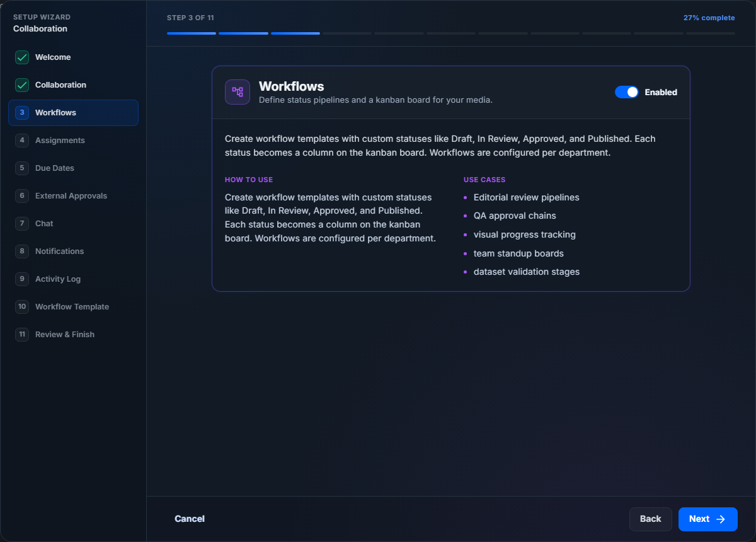Go to the Welcome step
The height and width of the screenshot is (542, 756).
click(x=73, y=57)
